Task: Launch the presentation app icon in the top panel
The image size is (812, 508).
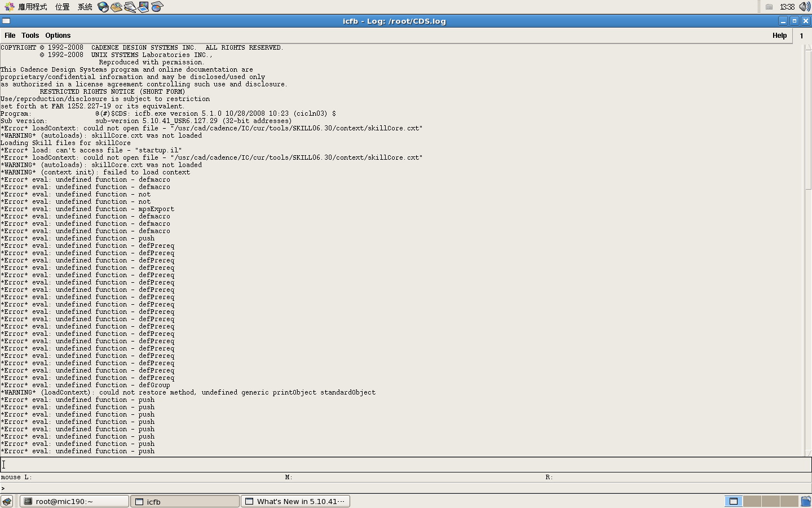Action: 144,7
